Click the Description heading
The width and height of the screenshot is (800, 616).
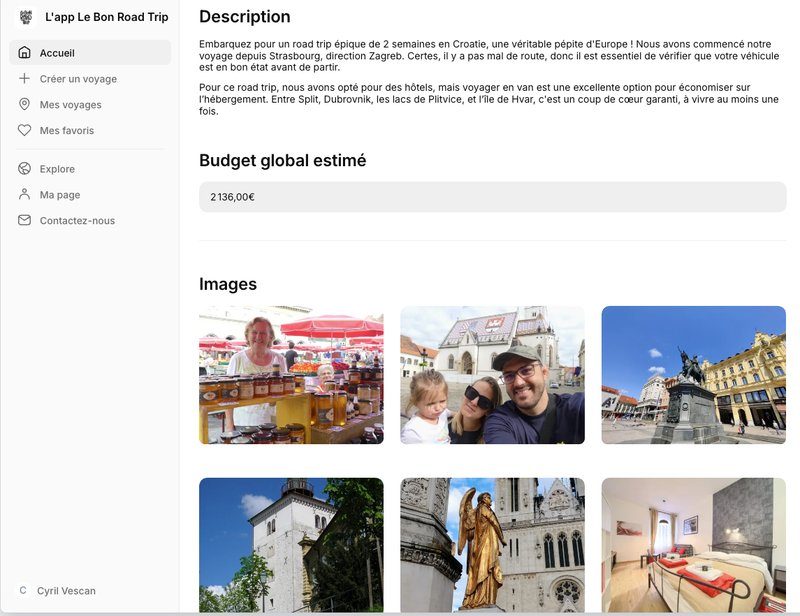[x=244, y=16]
